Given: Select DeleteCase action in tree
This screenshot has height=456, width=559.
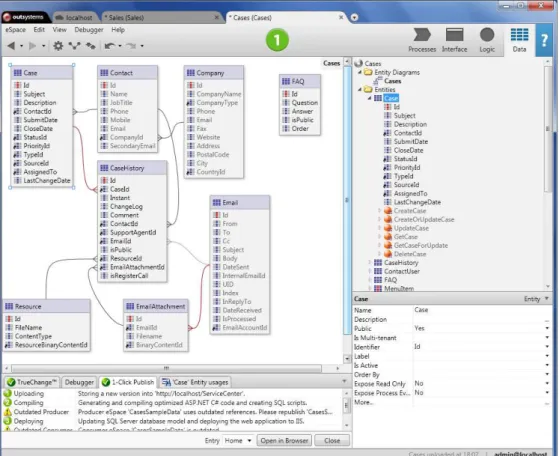Looking at the screenshot, I should pos(410,254).
